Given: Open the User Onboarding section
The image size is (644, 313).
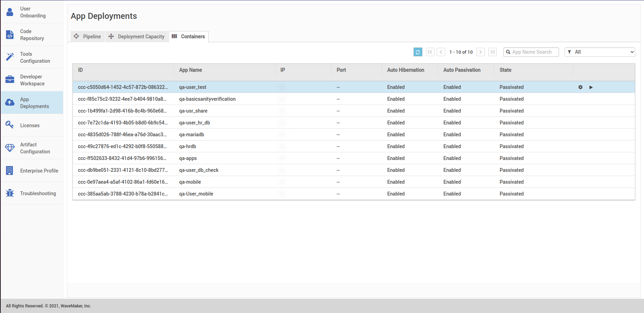Looking at the screenshot, I should click(x=32, y=12).
